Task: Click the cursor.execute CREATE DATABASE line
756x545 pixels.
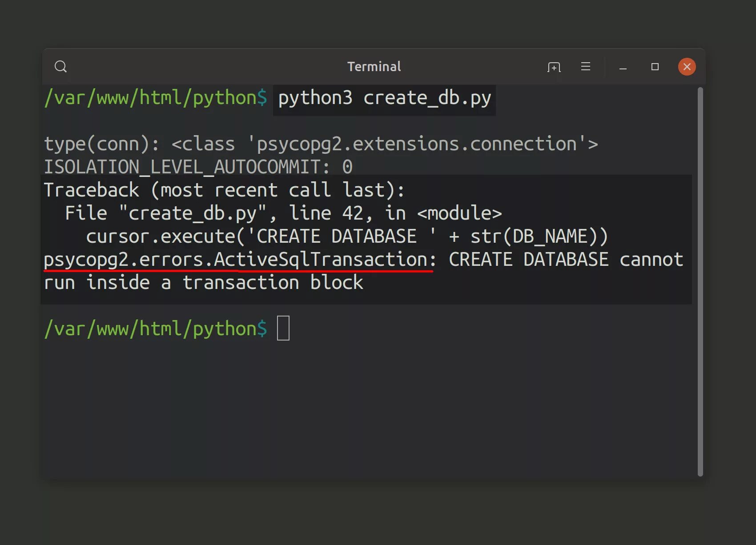Action: 347,236
